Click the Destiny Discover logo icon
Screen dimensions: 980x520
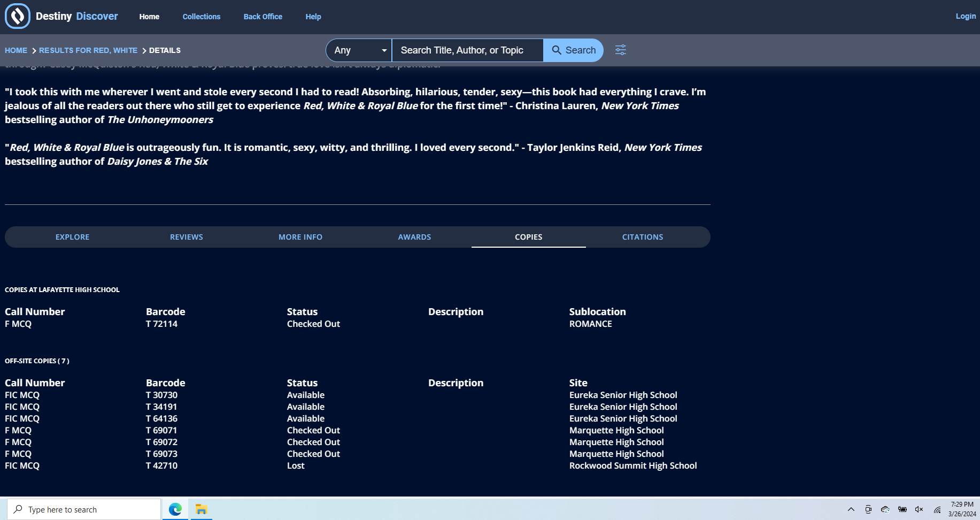18,16
